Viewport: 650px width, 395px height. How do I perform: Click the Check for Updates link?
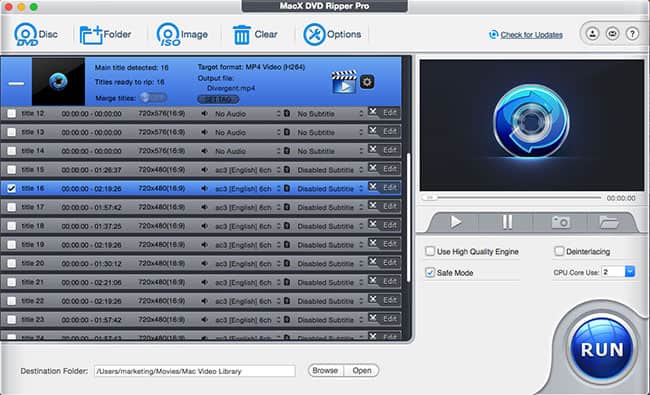coord(531,35)
